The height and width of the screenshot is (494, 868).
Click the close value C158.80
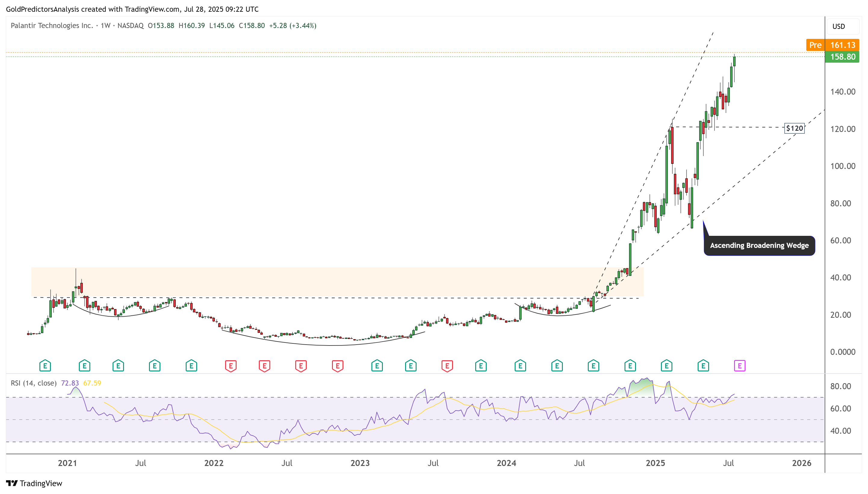(252, 25)
